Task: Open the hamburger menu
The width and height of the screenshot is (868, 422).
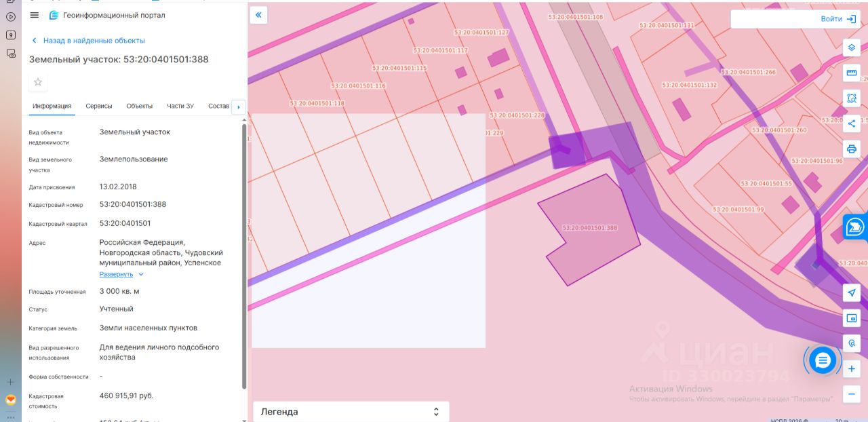Action: [x=35, y=15]
